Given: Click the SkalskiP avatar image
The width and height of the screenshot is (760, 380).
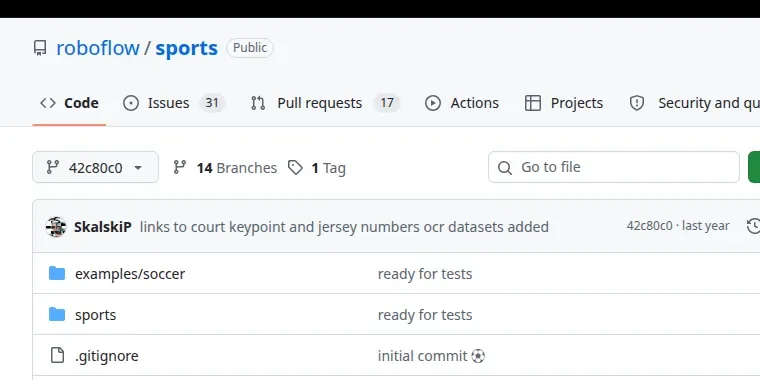Looking at the screenshot, I should point(56,227).
